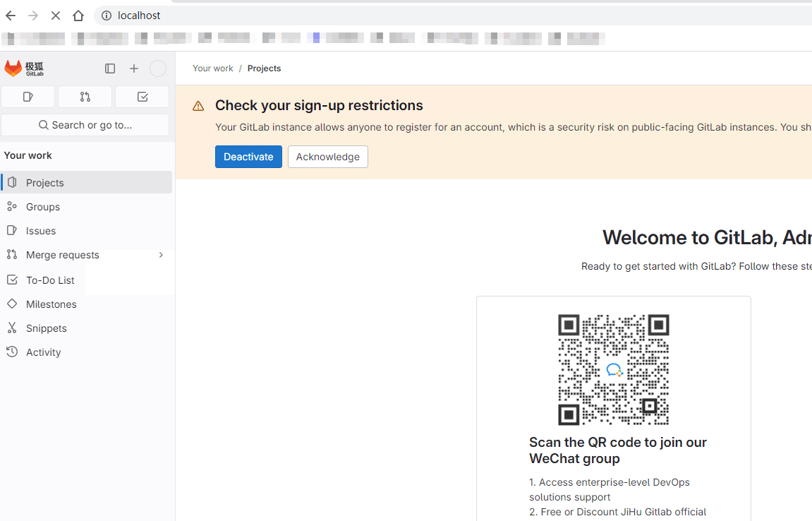Click the WeChat QR code image

614,370
